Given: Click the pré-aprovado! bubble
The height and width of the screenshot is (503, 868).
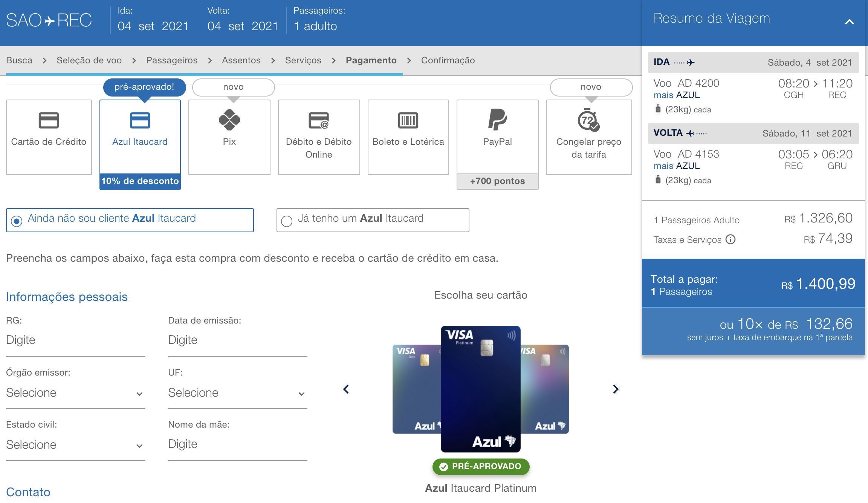Looking at the screenshot, I should pyautogui.click(x=144, y=87).
